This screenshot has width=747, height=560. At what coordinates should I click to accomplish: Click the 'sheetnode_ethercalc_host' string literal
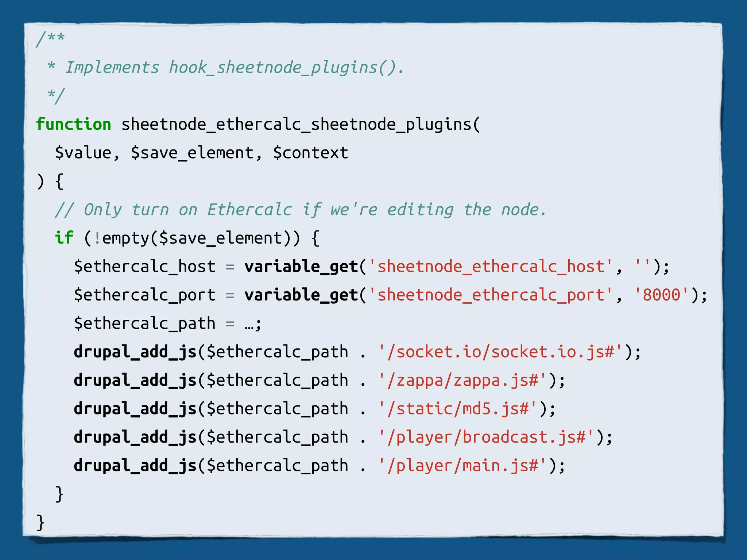tap(491, 267)
